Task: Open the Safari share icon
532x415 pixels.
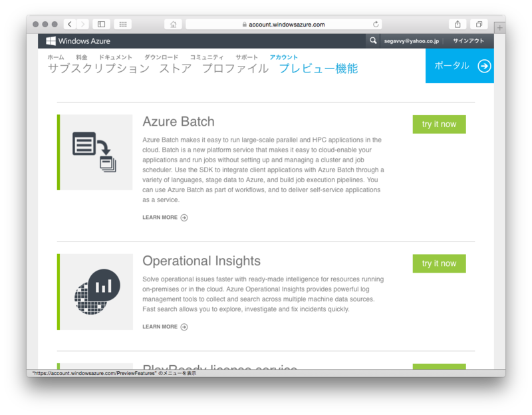Action: point(458,24)
